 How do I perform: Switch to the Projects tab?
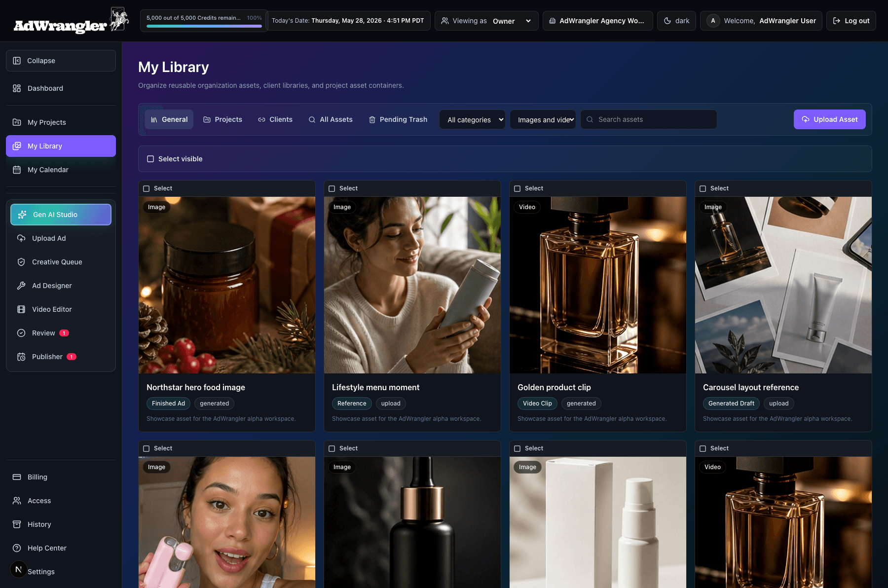(x=222, y=119)
